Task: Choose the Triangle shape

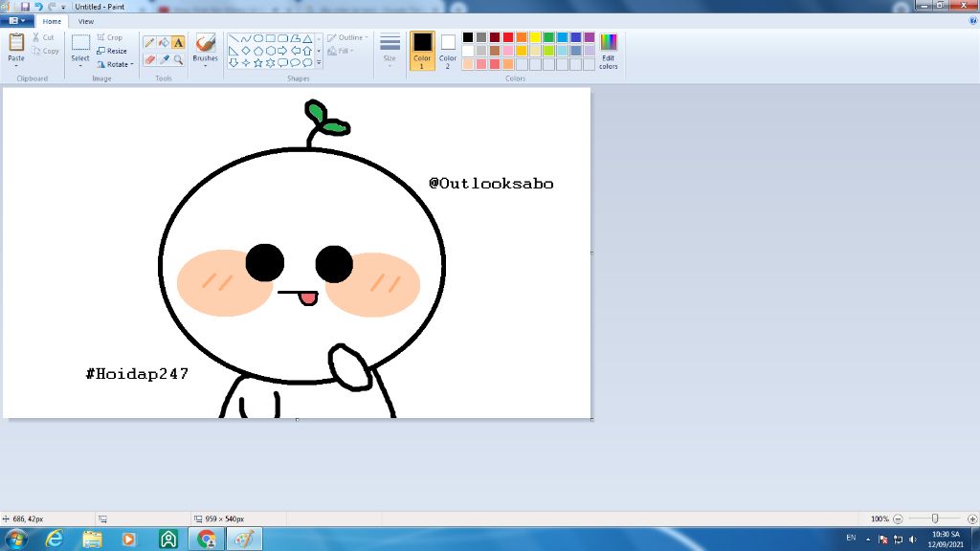Action: click(x=307, y=38)
